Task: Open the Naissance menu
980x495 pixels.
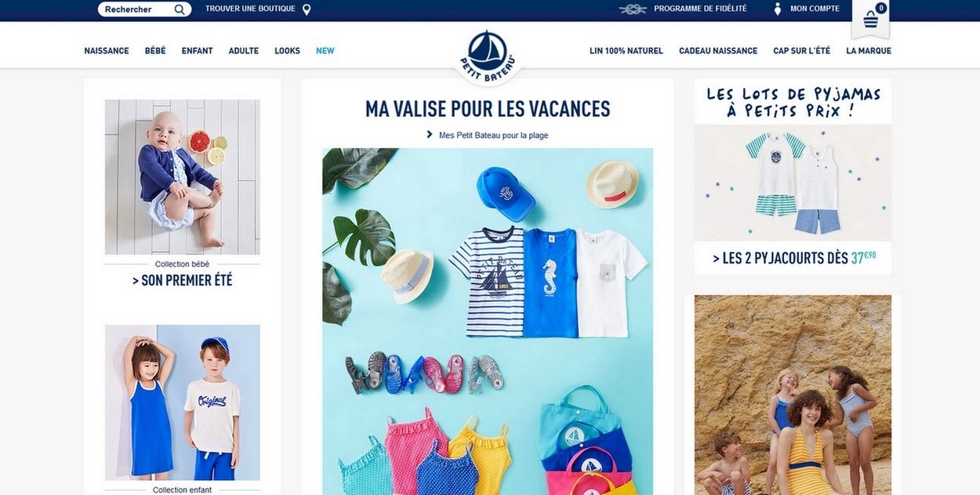Action: (107, 51)
